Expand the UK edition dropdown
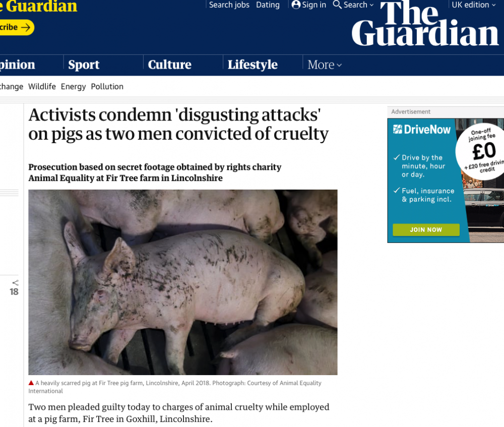504x427 pixels. coord(473,5)
